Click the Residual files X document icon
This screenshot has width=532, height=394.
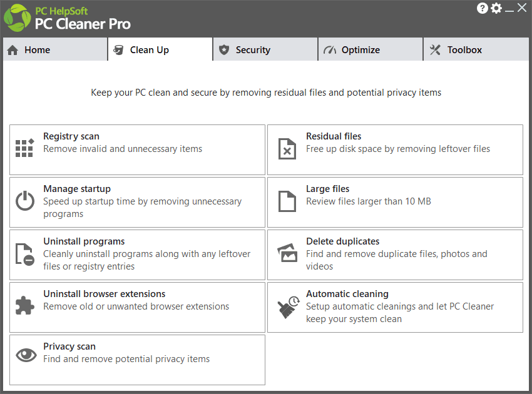(287, 149)
